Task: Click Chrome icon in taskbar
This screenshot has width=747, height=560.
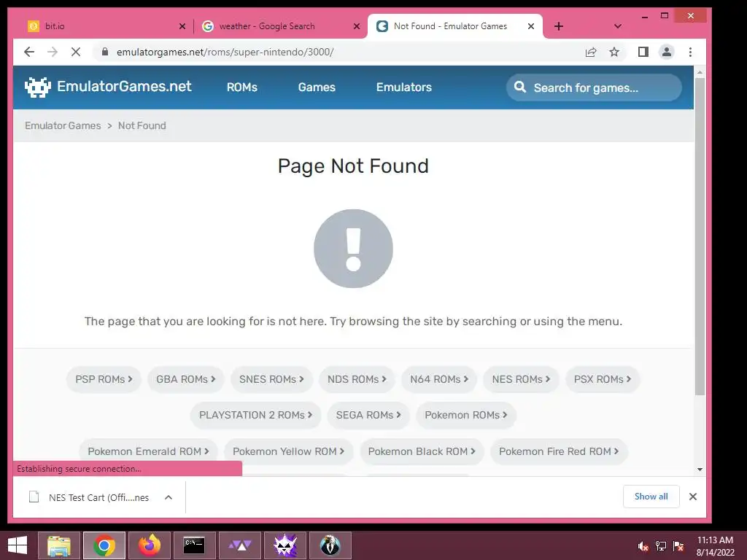Action: click(104, 545)
